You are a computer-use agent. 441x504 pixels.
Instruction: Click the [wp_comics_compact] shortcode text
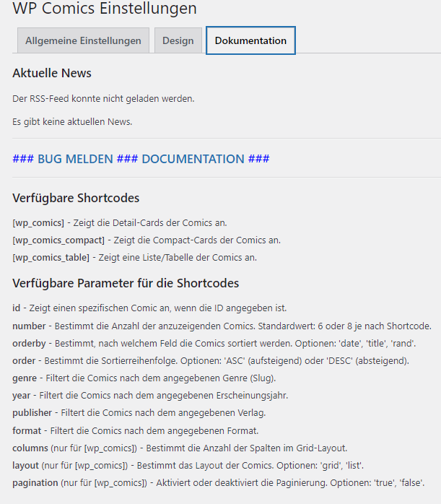tap(58, 240)
